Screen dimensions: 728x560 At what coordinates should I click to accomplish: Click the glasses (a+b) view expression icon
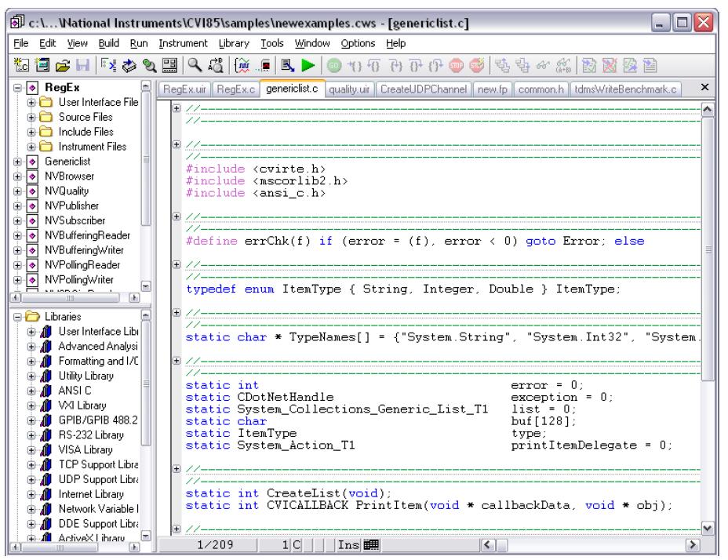click(563, 65)
